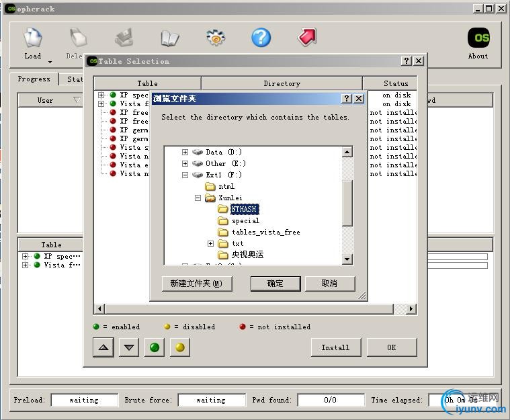Screen dimensions: 510x420
Task: Click the Pwd found 0/0 field
Action: [331, 400]
